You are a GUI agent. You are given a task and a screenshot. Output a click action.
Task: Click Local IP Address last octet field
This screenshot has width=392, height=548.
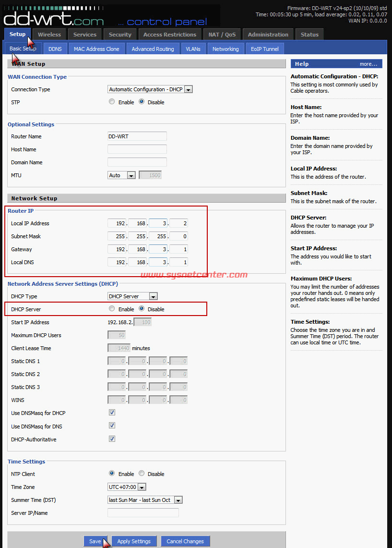point(178,223)
